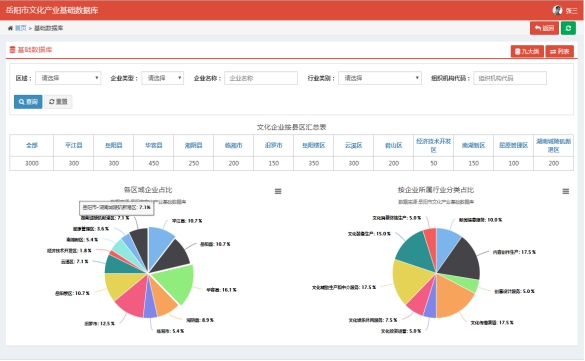This screenshot has height=361, width=585.
Task: Expand the 区域 region dropdown
Action: pyautogui.click(x=68, y=78)
